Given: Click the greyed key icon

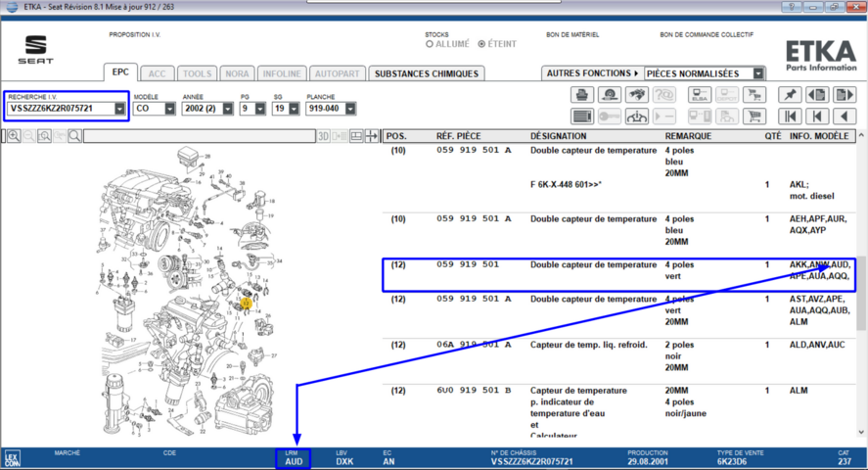Looking at the screenshot, I should pos(610,117).
